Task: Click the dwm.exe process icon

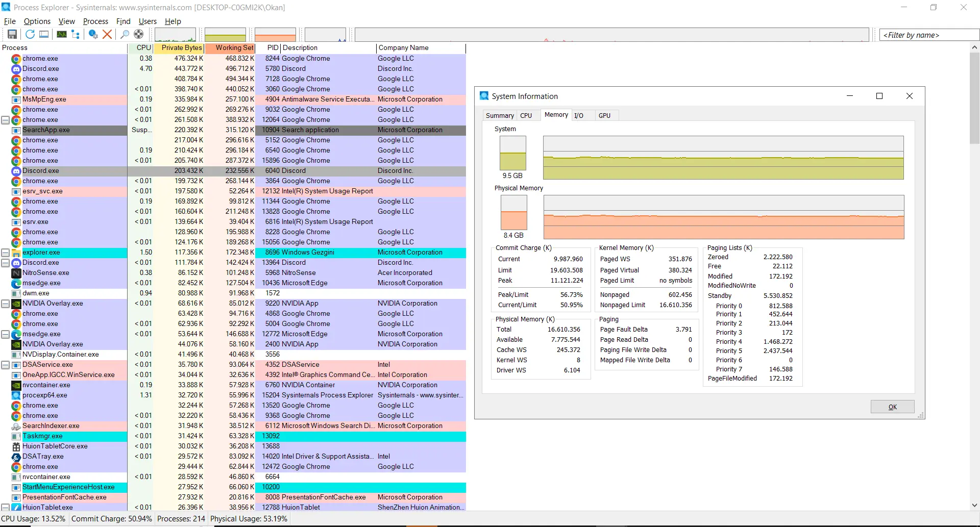Action: tap(16, 293)
